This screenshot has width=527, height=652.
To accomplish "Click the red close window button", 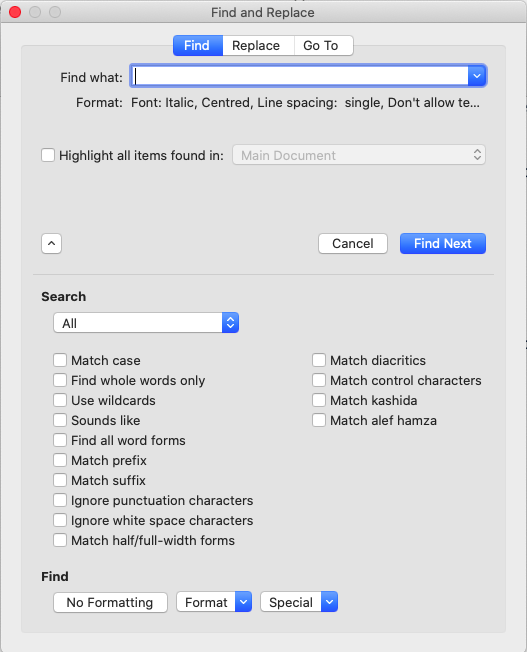I will 15,12.
